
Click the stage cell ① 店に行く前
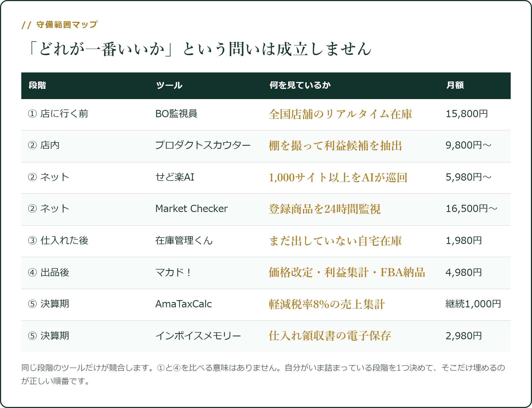(x=58, y=114)
